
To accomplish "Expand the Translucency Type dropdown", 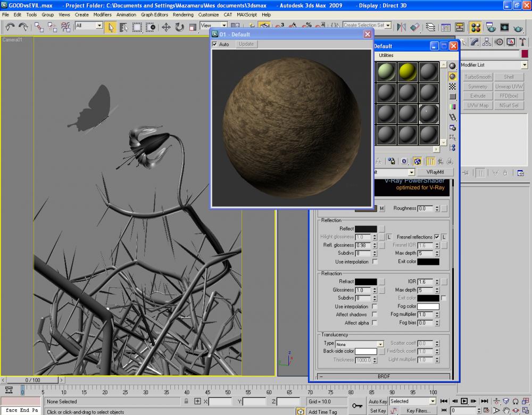I will click(380, 344).
